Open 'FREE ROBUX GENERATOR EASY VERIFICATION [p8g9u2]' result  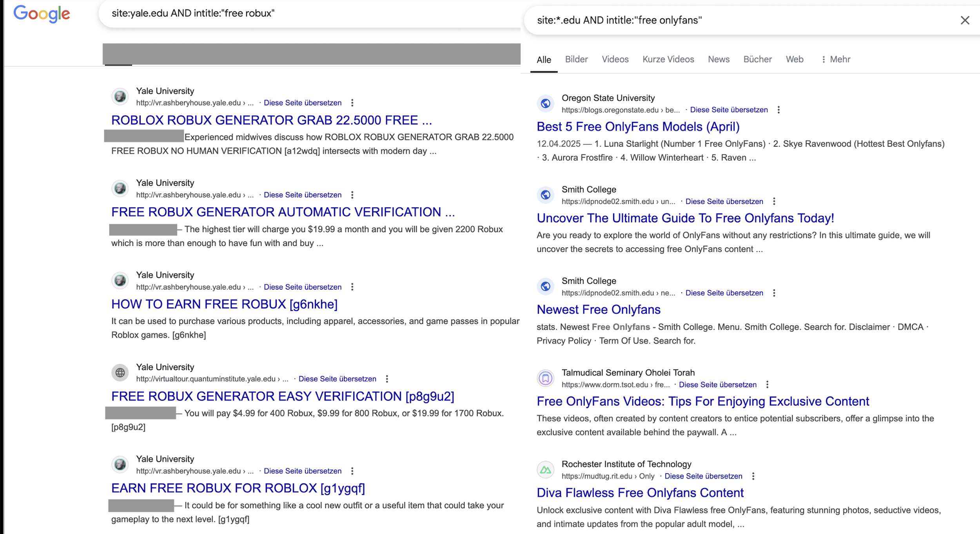283,396
